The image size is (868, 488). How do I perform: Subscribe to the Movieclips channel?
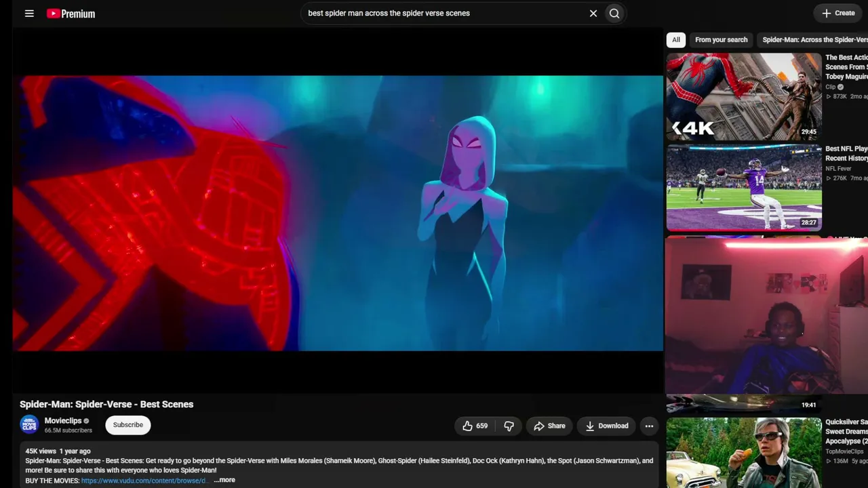click(128, 425)
